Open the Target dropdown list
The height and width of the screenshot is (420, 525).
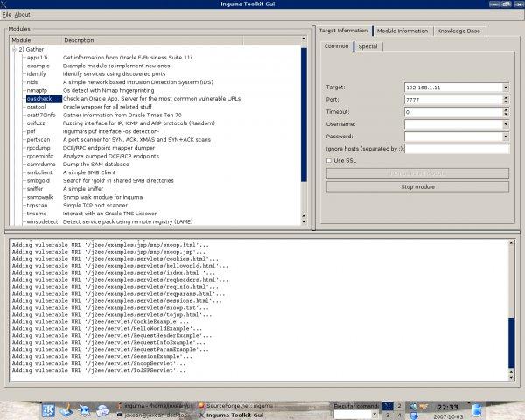click(504, 87)
